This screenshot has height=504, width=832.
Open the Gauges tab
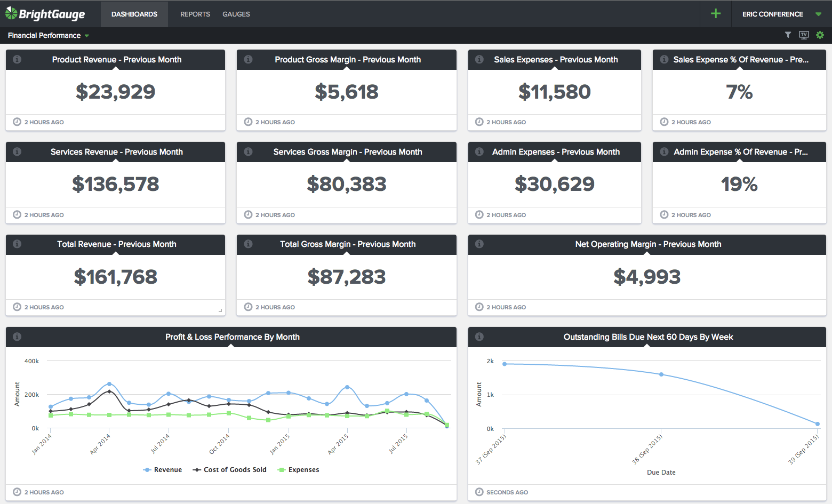236,14
